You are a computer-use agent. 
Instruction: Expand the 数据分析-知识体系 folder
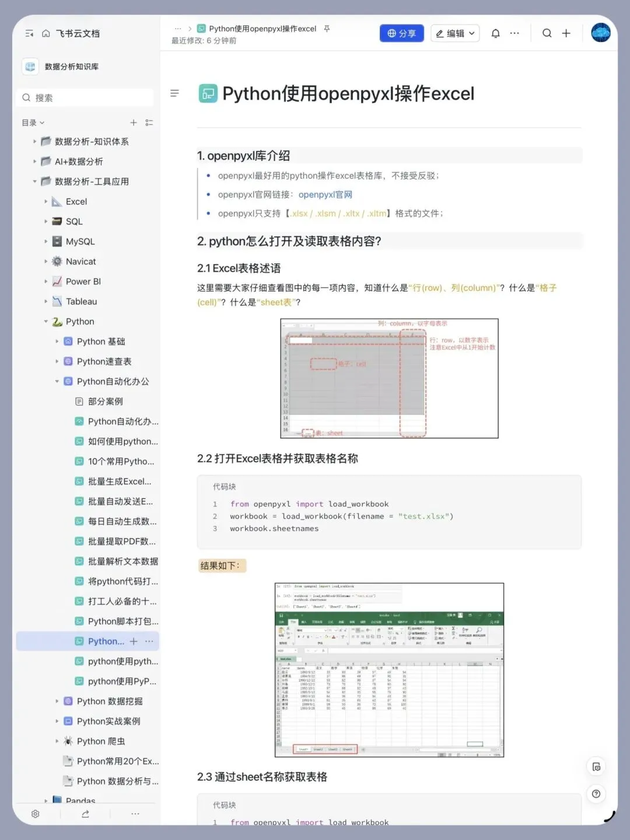34,142
